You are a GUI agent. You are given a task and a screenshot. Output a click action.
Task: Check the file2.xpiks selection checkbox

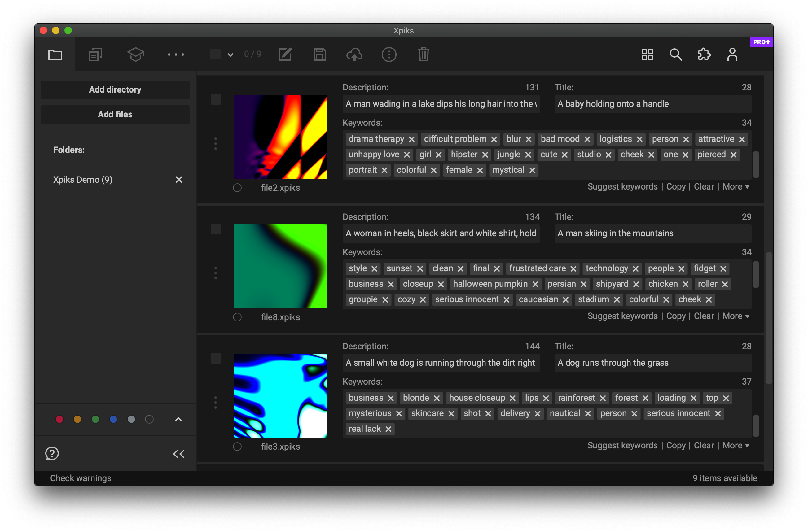pyautogui.click(x=216, y=99)
